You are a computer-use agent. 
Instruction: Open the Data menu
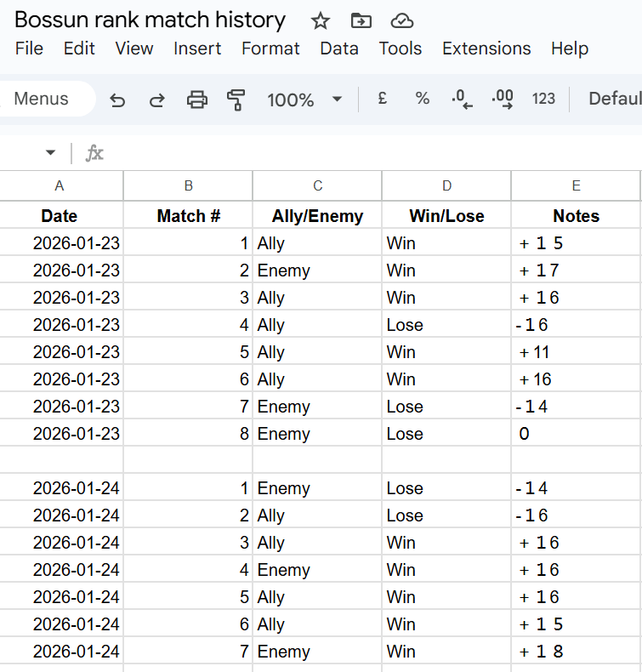coord(339,48)
